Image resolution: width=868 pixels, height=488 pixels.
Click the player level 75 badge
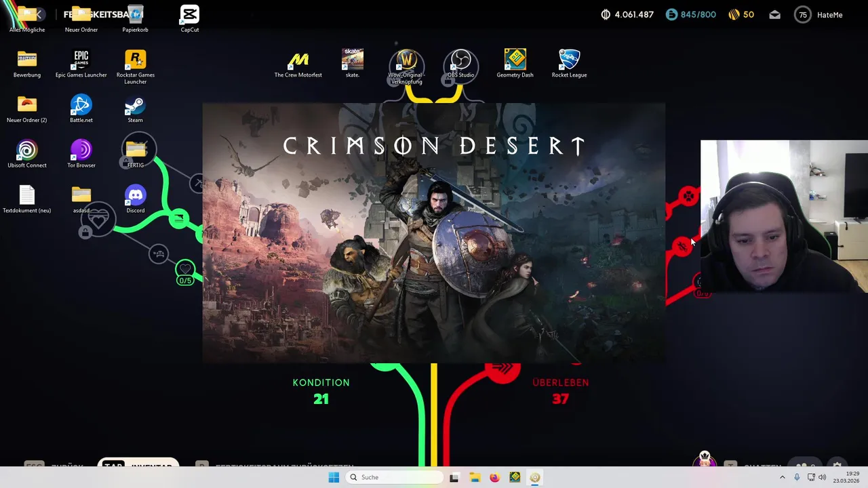pos(803,14)
